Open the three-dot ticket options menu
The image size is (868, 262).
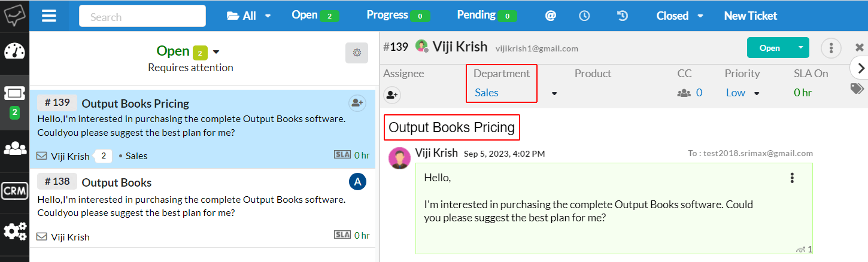[x=831, y=48]
